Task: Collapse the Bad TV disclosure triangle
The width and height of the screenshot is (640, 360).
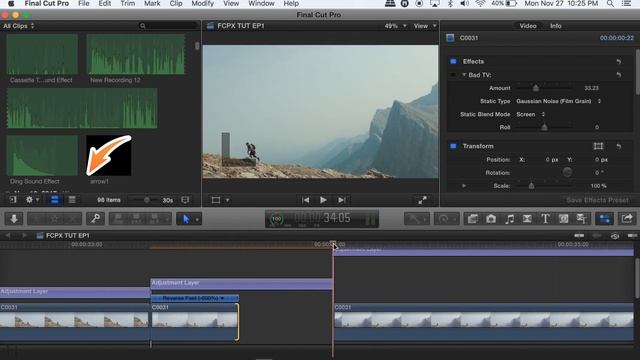Action: [464, 75]
